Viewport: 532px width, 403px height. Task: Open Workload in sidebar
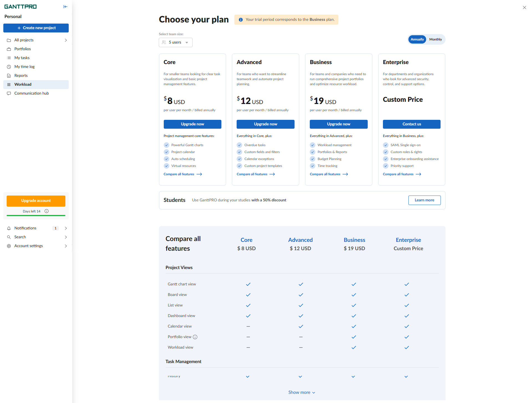tap(23, 84)
